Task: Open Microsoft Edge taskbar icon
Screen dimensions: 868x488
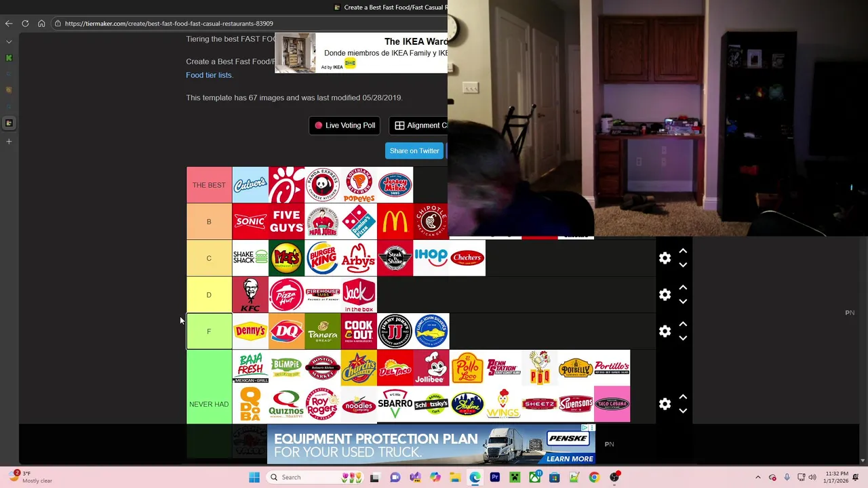Action: [475, 477]
